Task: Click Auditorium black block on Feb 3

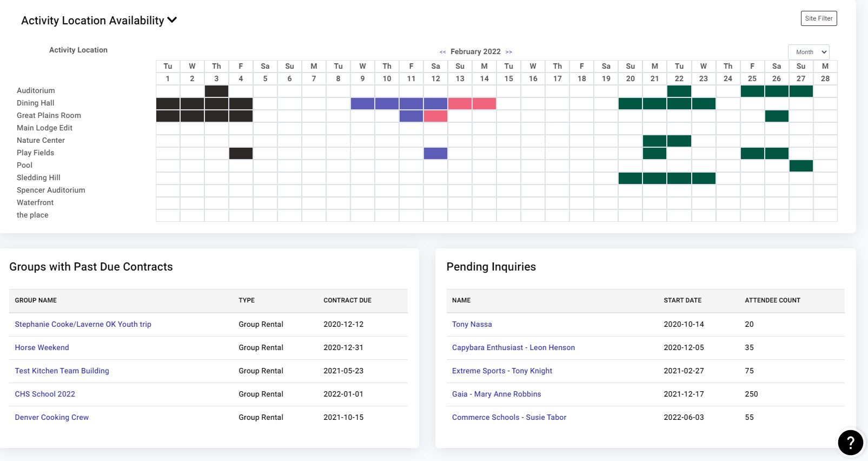Action: pos(216,91)
